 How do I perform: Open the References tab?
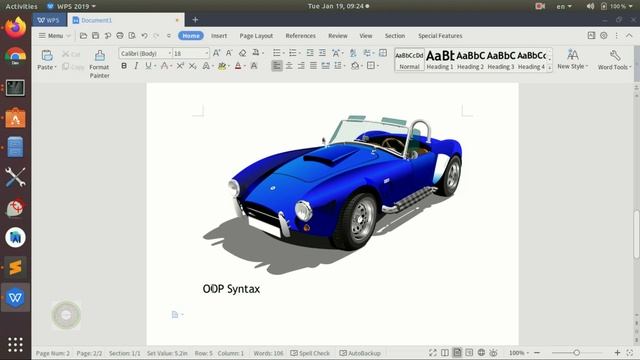pyautogui.click(x=300, y=36)
